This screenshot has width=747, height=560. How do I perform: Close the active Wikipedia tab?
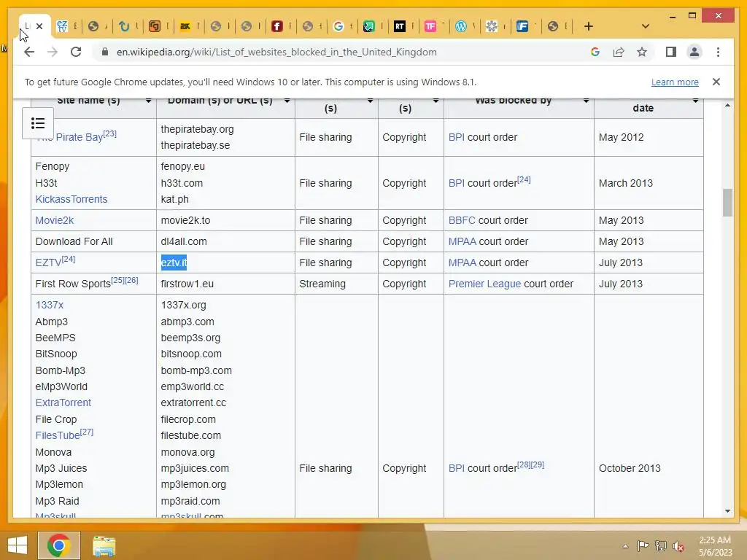(39, 26)
